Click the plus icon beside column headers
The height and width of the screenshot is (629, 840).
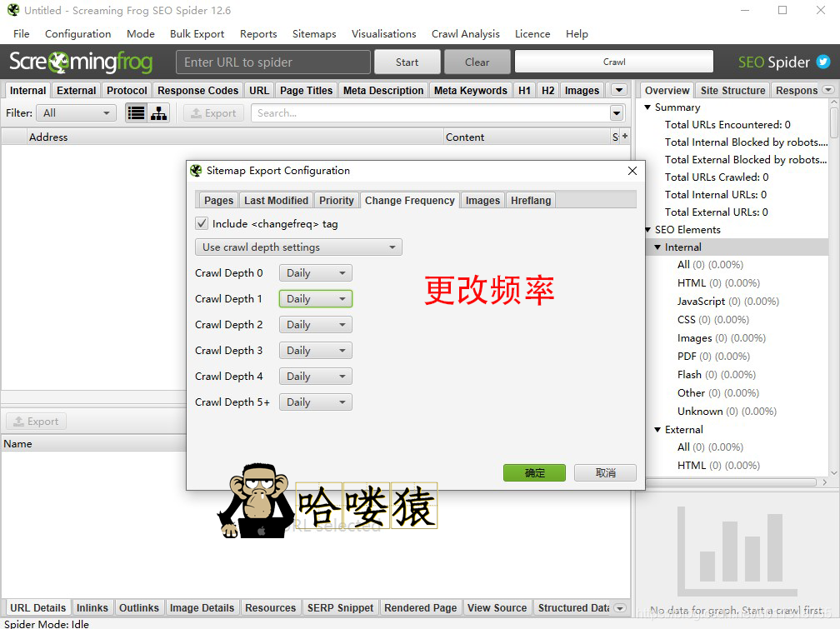click(x=625, y=136)
